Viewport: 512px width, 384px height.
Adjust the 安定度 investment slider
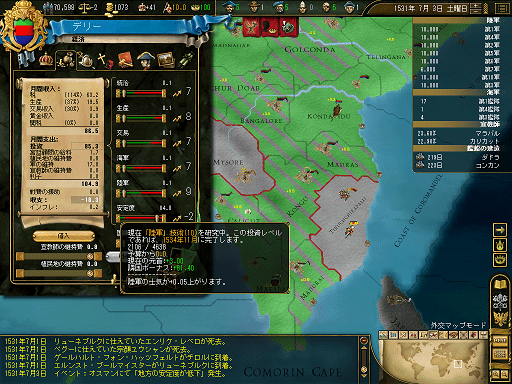tap(141, 218)
